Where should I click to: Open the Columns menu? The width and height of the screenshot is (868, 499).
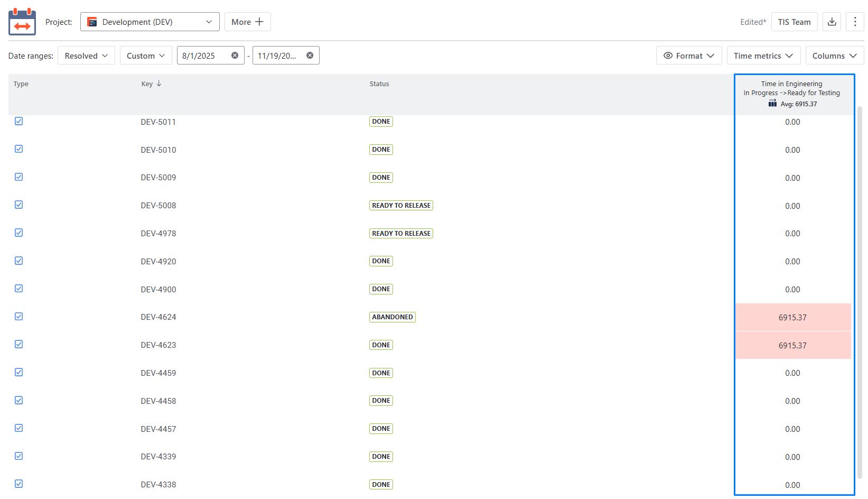tap(834, 56)
